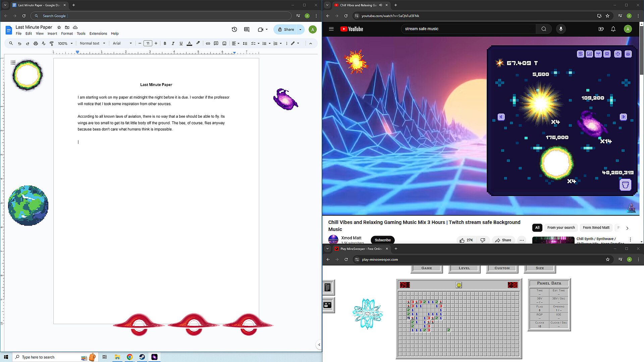The image size is (644, 362).
Task: Click YouTube voice search microphone icon
Action: coord(561,29)
